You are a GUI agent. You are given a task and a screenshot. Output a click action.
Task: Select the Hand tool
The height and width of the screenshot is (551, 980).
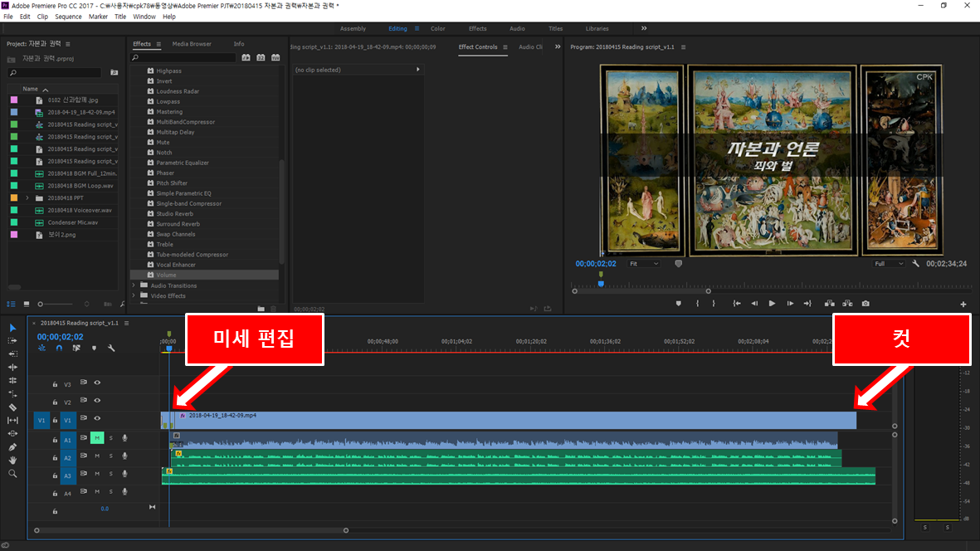12,461
